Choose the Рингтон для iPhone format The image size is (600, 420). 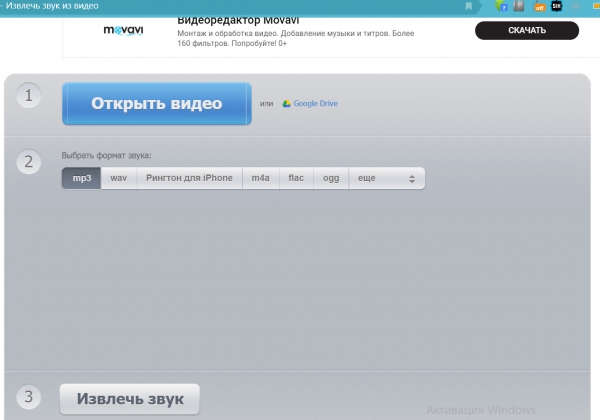(189, 178)
